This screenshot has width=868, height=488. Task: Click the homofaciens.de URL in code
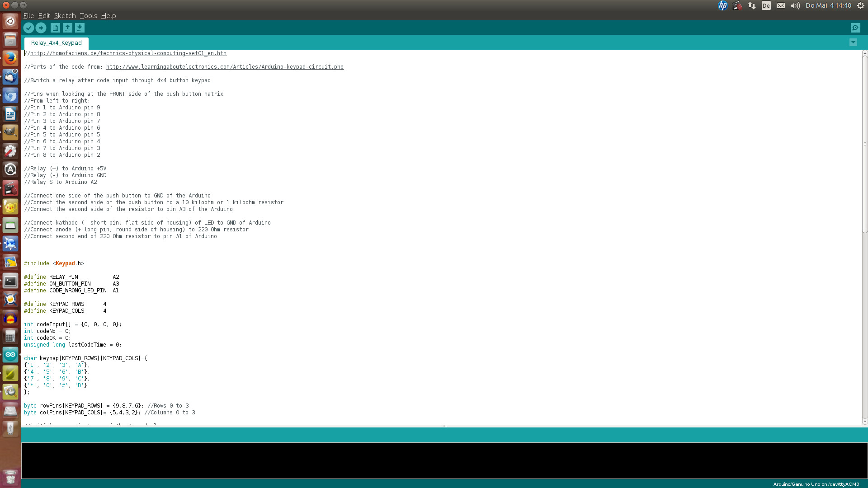[128, 53]
